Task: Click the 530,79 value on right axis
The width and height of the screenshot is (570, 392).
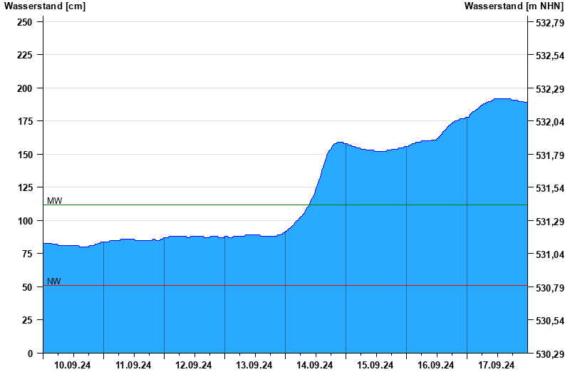Action: tap(550, 288)
